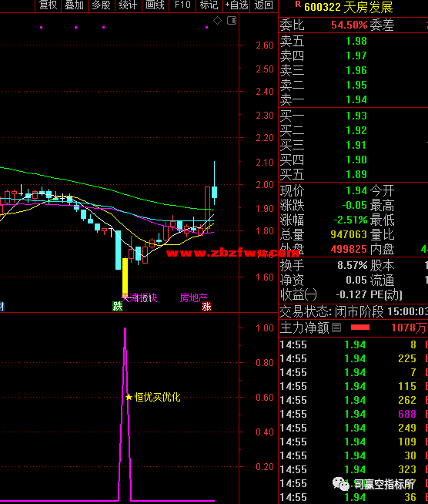Open the 统计 statistics tool

[128, 5]
